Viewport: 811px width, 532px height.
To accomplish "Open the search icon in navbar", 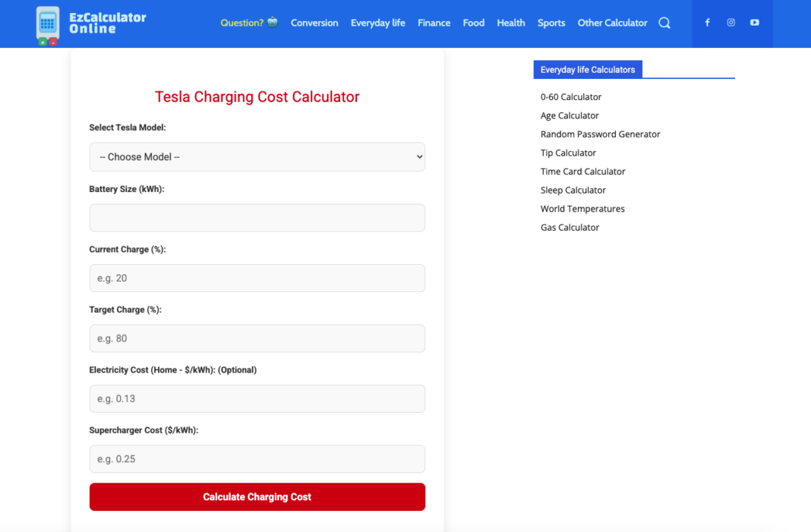I will [x=664, y=23].
